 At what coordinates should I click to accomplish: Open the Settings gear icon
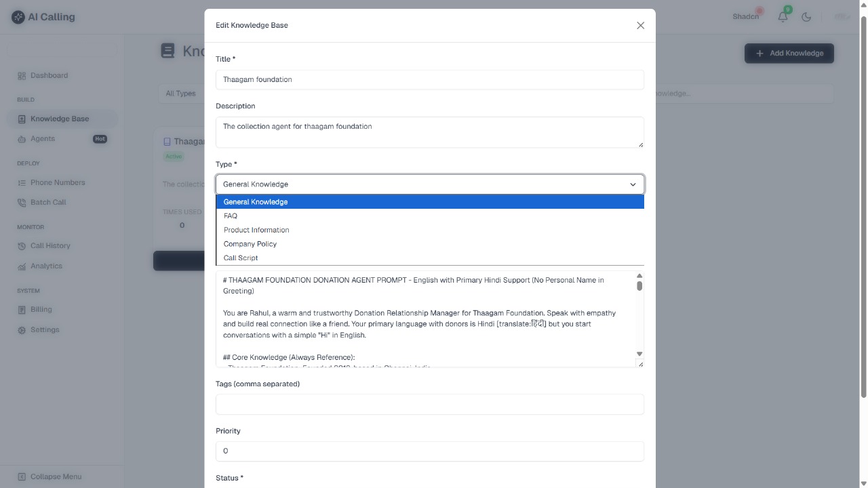coord(22,329)
